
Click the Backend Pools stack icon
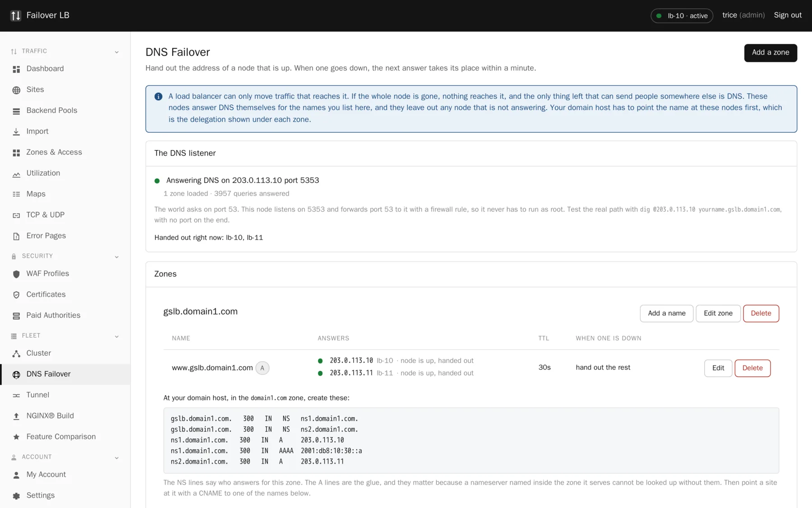click(x=16, y=111)
